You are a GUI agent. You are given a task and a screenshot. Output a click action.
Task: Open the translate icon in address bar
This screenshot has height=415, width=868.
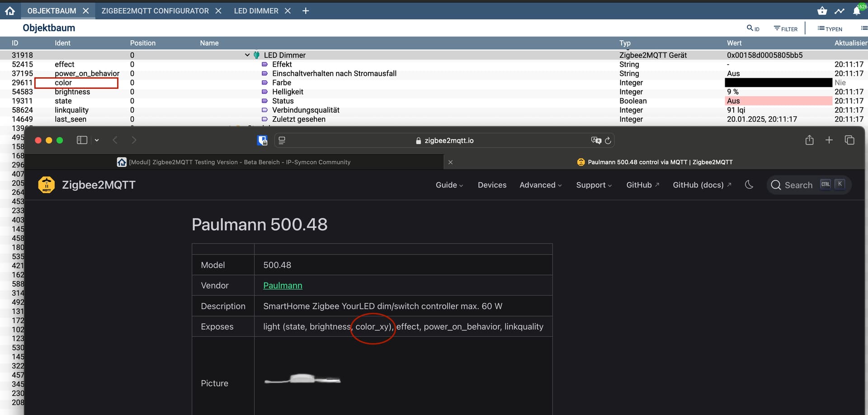[596, 141]
